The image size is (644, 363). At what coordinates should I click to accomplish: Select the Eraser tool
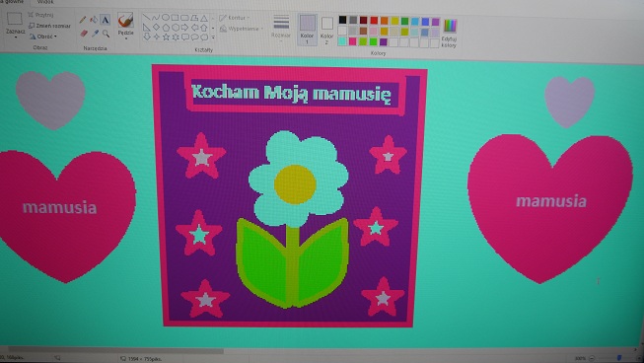click(x=84, y=34)
